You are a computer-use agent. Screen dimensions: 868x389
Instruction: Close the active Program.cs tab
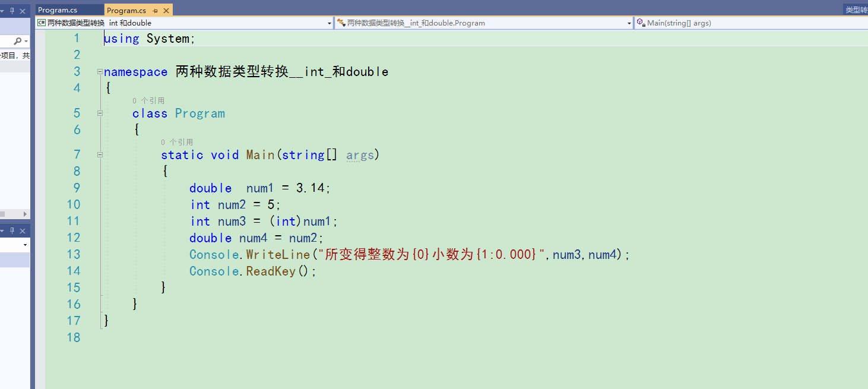pyautogui.click(x=166, y=11)
